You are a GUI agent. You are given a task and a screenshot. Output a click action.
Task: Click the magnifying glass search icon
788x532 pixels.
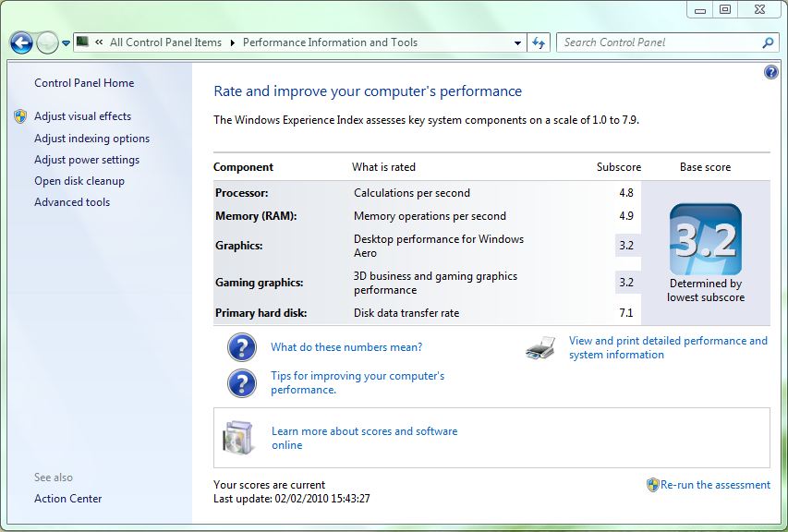768,42
